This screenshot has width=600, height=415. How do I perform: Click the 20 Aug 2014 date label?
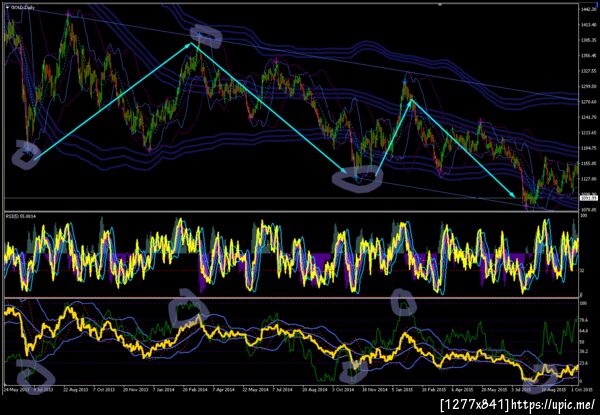[315, 389]
